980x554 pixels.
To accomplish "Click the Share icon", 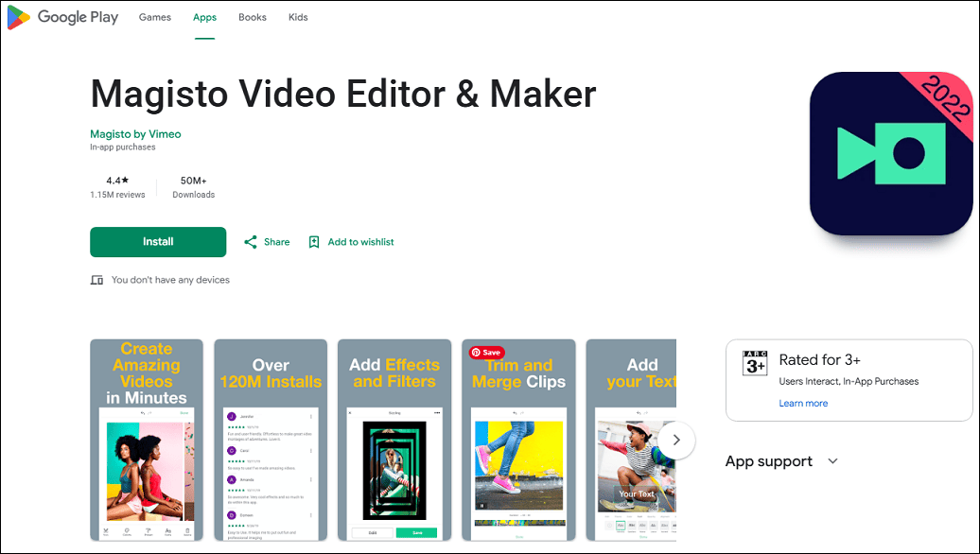I will [x=251, y=242].
